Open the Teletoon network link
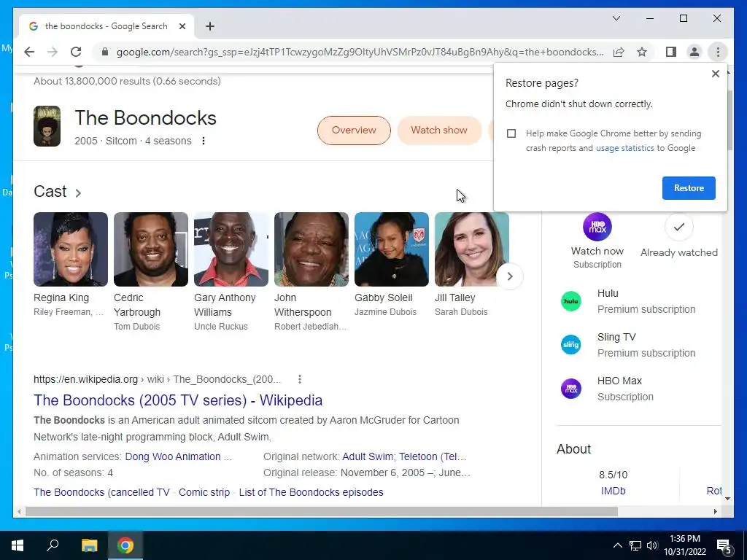Screen dimensions: 747x560 pyautogui.click(x=433, y=456)
